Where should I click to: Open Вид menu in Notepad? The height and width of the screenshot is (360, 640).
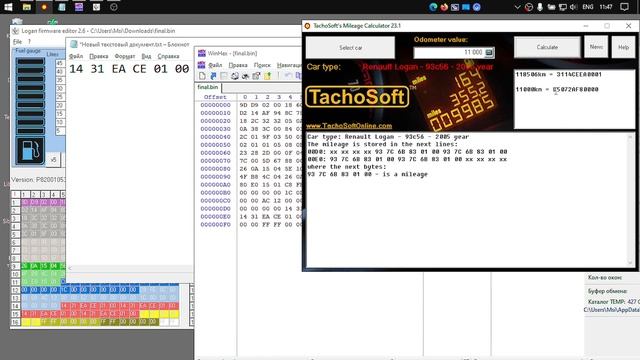pos(146,56)
